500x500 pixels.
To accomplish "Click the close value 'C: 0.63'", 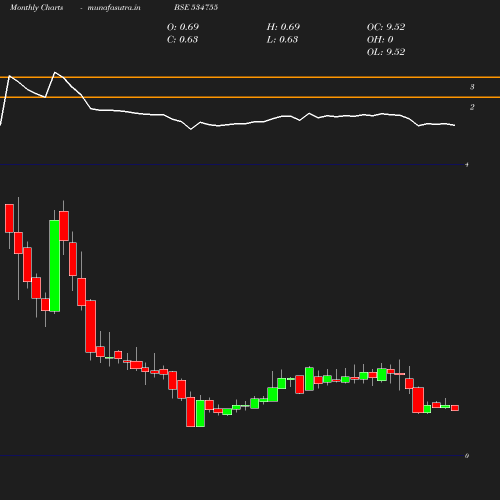I will click(182, 40).
